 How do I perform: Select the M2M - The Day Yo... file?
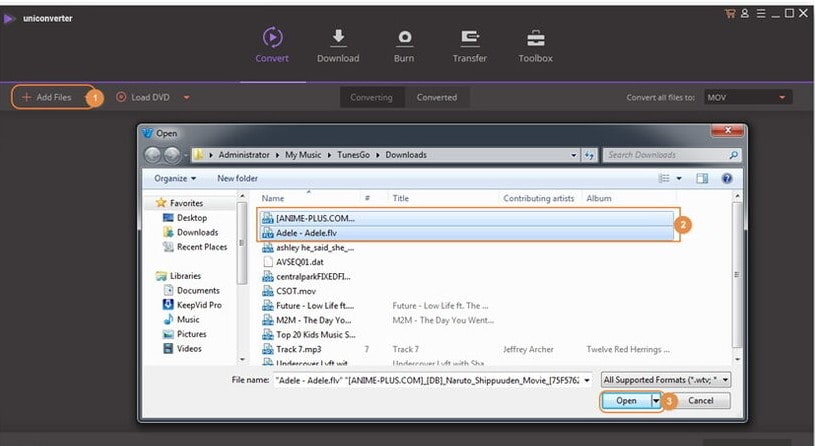click(307, 321)
